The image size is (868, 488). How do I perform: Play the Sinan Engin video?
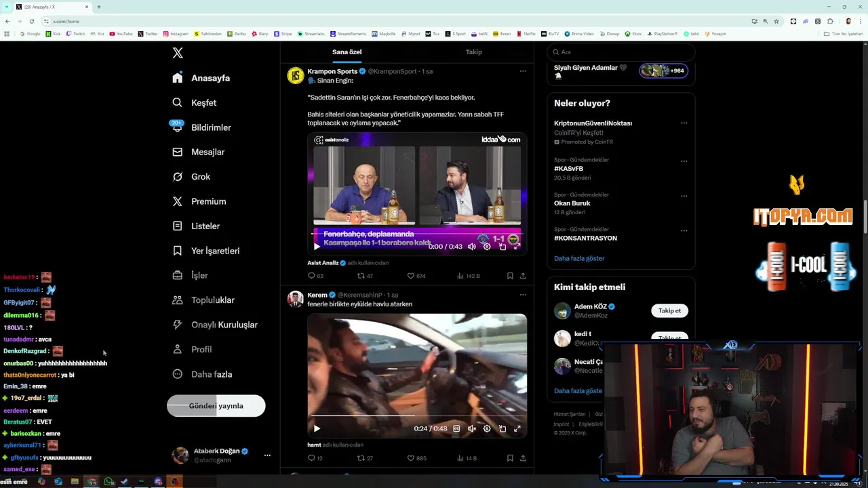point(317,247)
